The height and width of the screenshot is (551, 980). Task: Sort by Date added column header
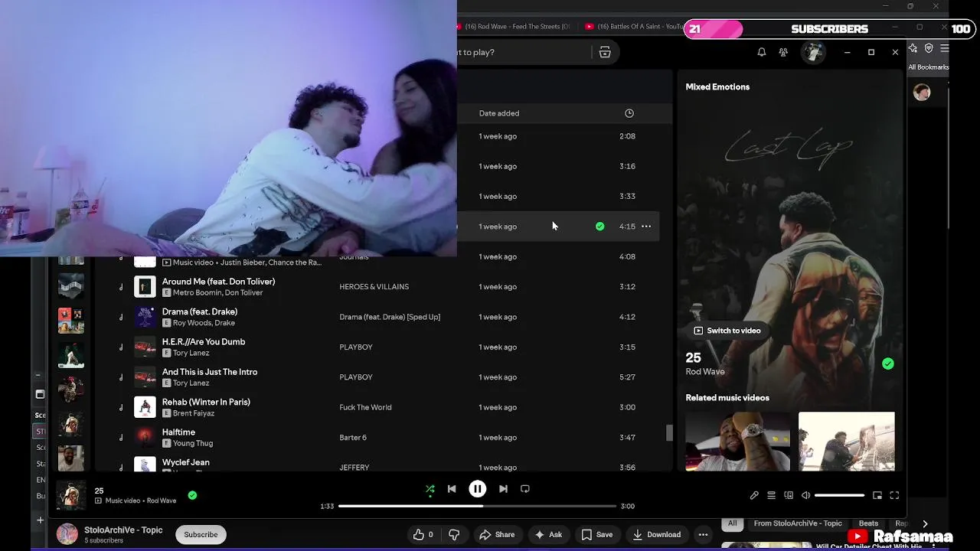(499, 113)
